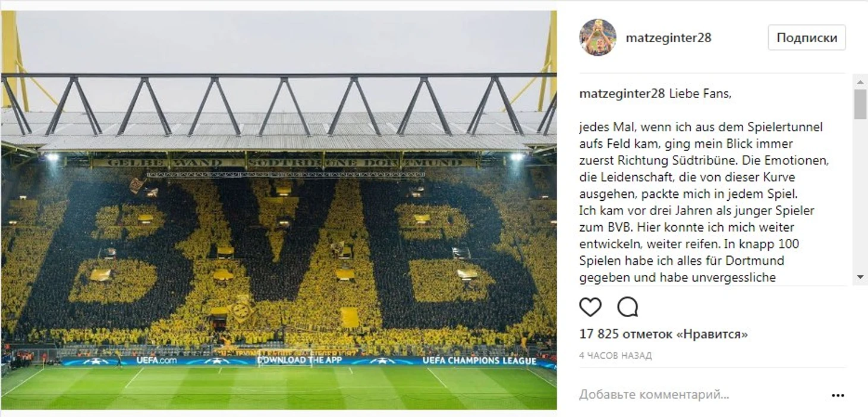The height and width of the screenshot is (417, 868).
Task: Click the Подписки following button
Action: (x=806, y=37)
